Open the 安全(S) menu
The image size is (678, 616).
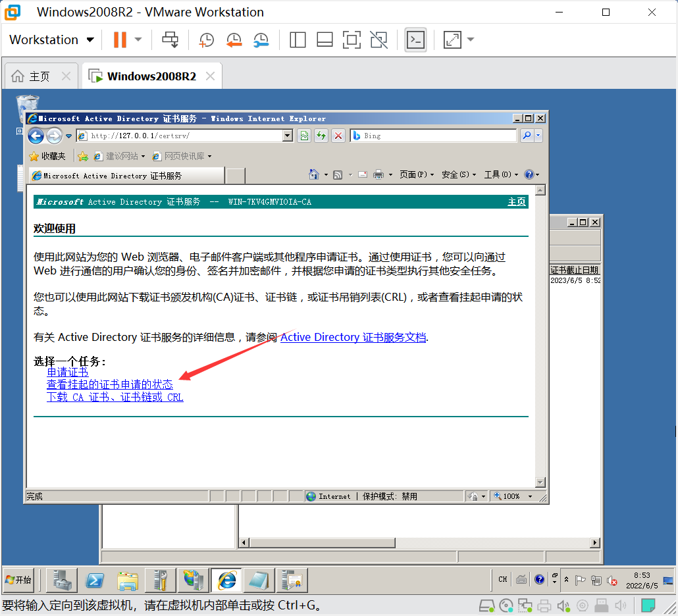pos(459,174)
